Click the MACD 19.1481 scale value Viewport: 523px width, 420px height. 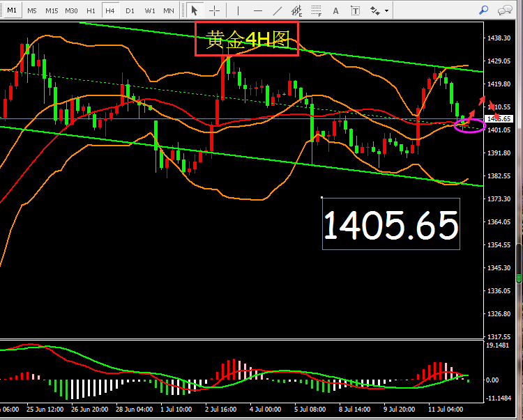[x=497, y=345]
